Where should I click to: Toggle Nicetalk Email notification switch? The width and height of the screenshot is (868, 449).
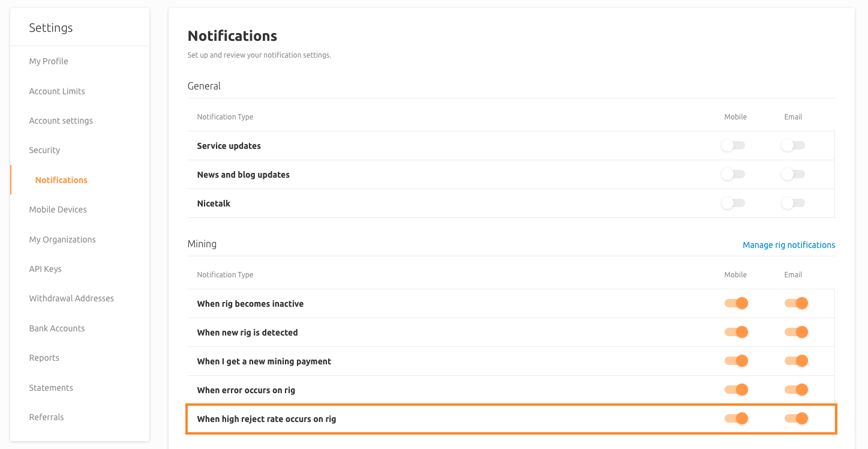coord(794,203)
